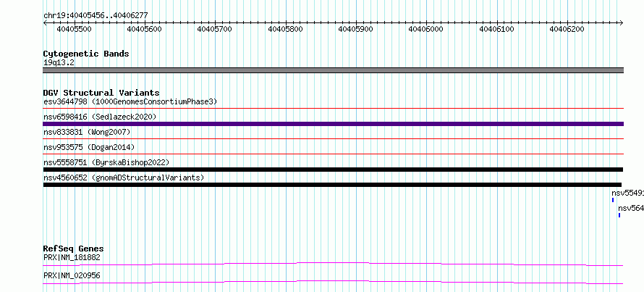Select the small blue mark under nsv564
Screen dimensions: 644x292
coord(619,215)
